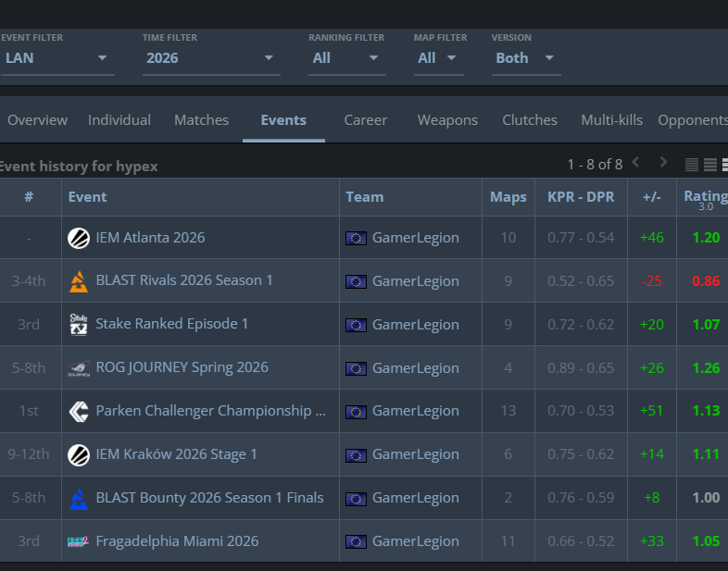Click the red 0.86 rating value
The width and height of the screenshot is (728, 571).
706,281
